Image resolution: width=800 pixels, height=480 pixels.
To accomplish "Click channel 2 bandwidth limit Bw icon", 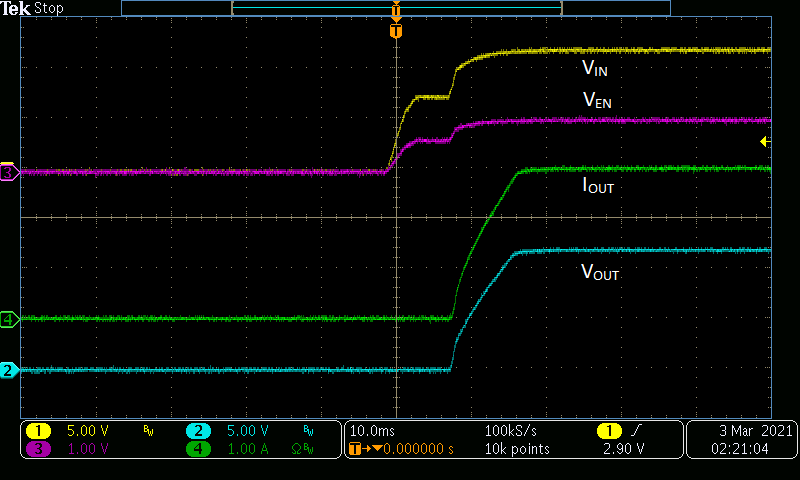I will (x=308, y=432).
